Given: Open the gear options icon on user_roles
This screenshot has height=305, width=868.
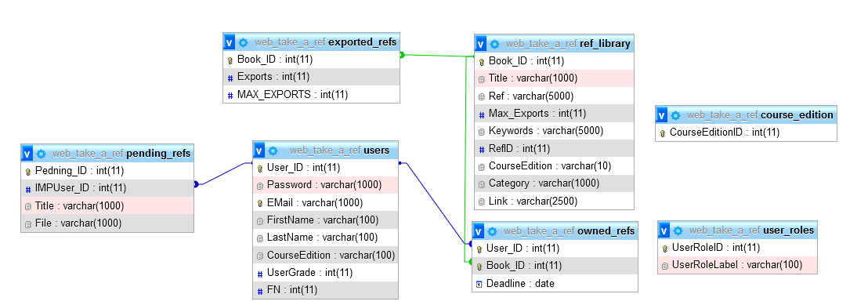Looking at the screenshot, I should (678, 231).
